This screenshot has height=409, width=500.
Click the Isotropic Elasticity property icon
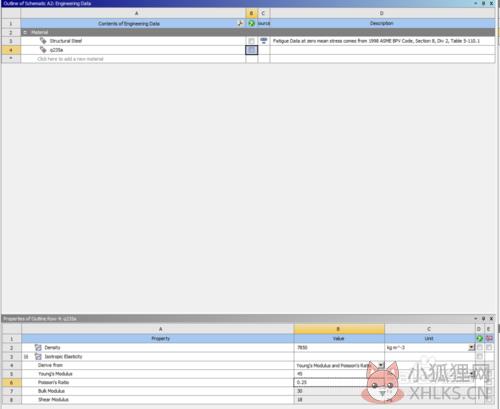(38, 357)
